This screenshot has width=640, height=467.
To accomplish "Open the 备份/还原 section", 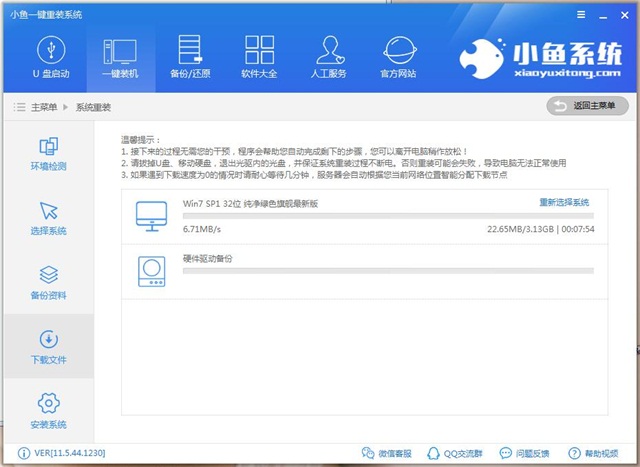I will pos(189,58).
